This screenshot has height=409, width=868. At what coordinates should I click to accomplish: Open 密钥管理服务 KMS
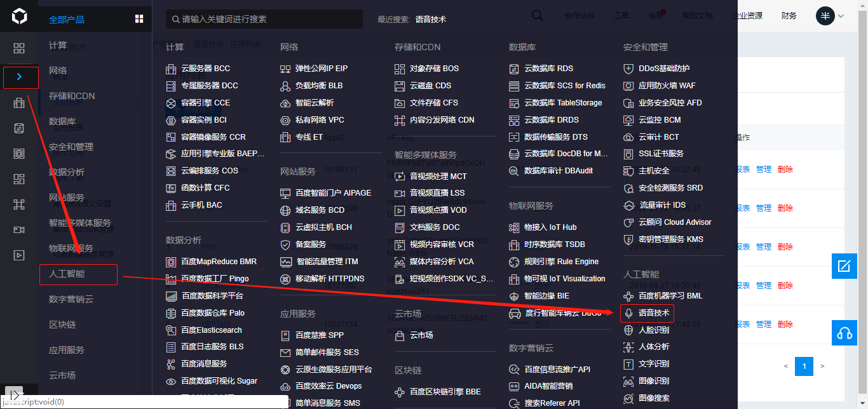click(663, 239)
